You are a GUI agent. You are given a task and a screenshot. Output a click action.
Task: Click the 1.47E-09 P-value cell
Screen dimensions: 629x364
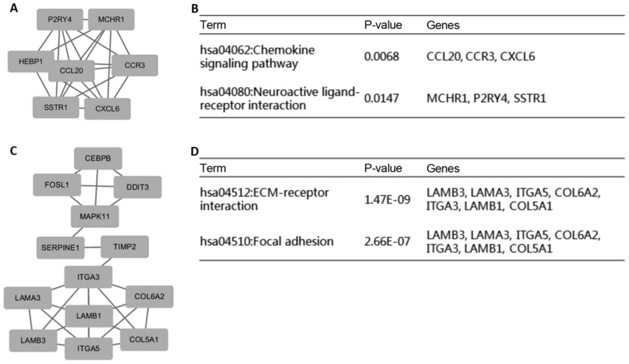pos(387,200)
